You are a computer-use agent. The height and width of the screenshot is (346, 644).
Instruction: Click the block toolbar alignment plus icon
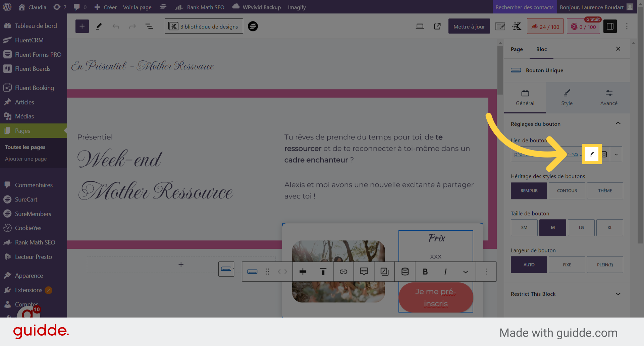pyautogui.click(x=303, y=272)
